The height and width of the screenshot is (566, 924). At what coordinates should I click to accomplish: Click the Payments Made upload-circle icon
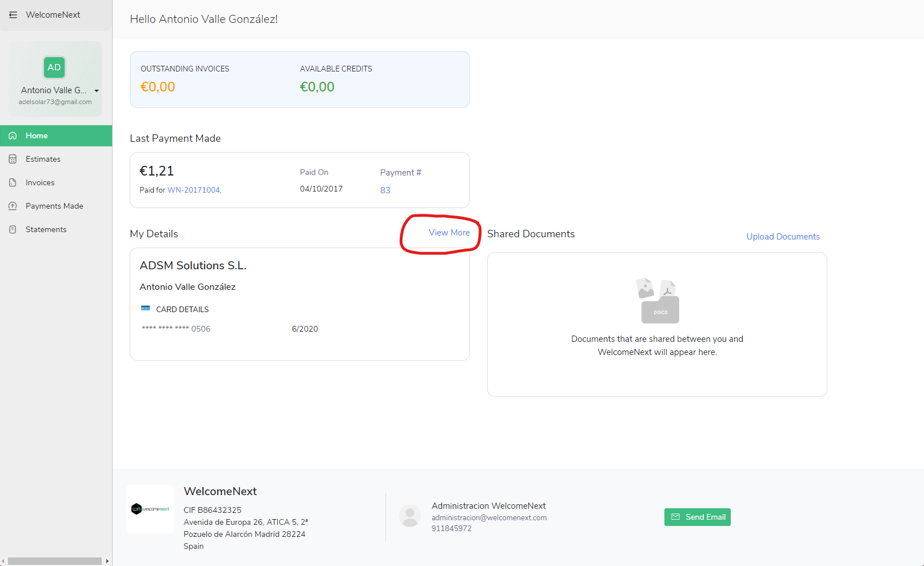(13, 206)
